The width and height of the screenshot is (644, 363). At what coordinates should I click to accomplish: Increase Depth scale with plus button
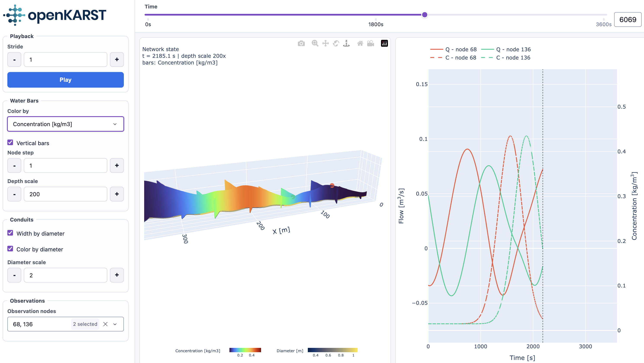pos(117,194)
